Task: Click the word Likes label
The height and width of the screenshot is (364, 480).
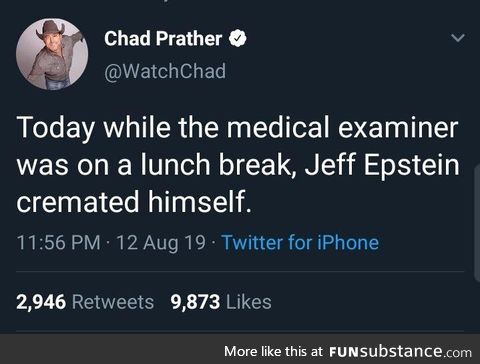Action: coord(249,302)
